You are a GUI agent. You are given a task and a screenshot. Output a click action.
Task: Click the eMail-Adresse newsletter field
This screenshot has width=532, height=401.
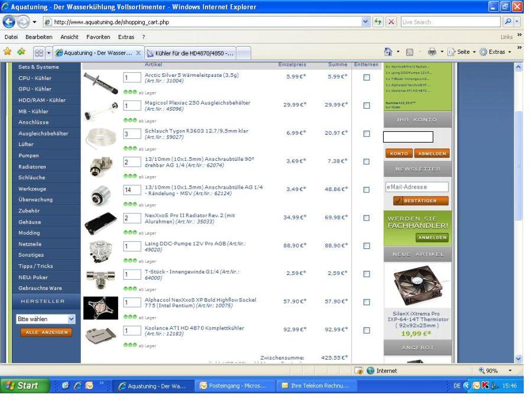[x=417, y=187]
